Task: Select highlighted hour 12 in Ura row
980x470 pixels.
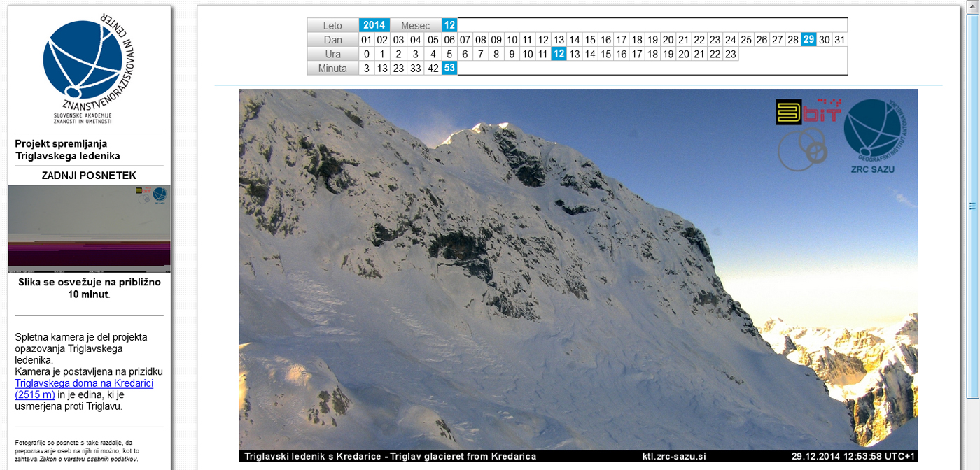Action: (559, 54)
